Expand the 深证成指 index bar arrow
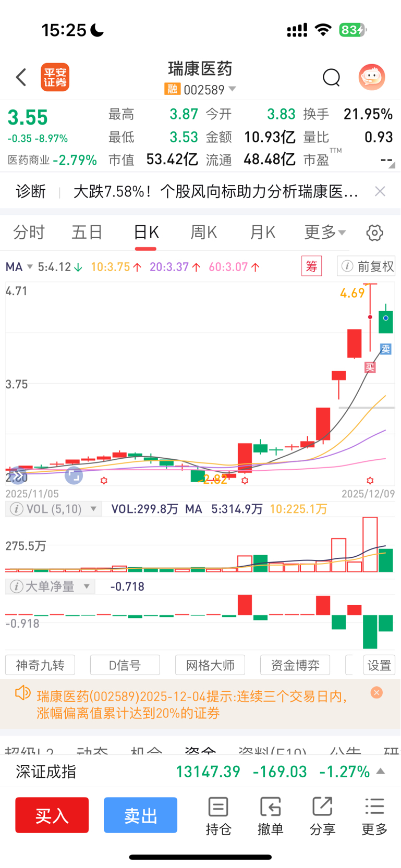 click(381, 771)
